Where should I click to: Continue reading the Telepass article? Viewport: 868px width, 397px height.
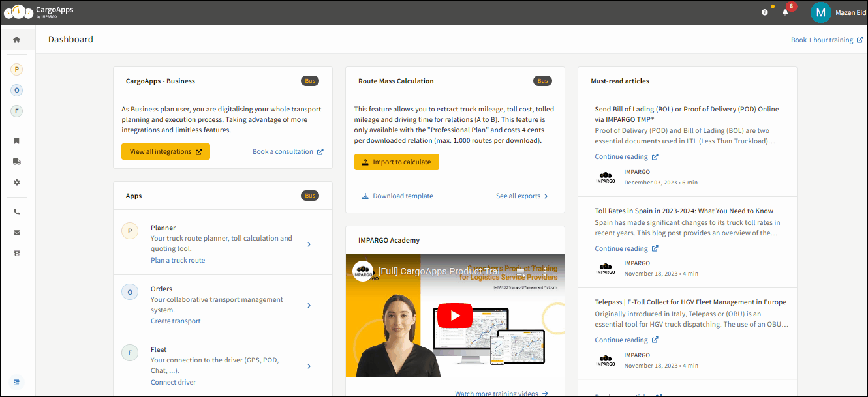(627, 340)
